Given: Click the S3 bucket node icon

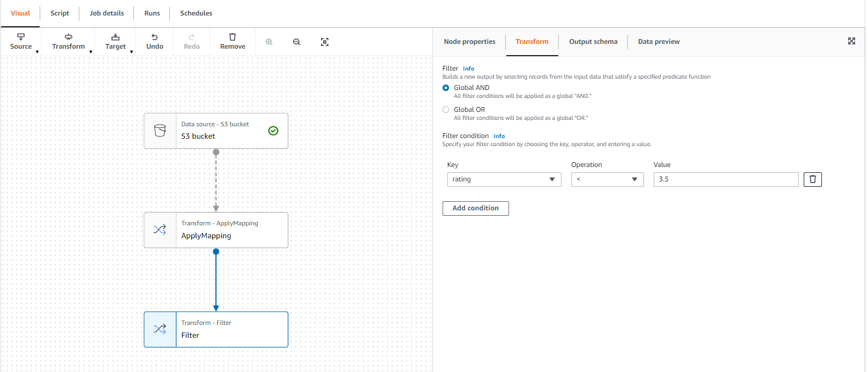Looking at the screenshot, I should pyautogui.click(x=160, y=131).
